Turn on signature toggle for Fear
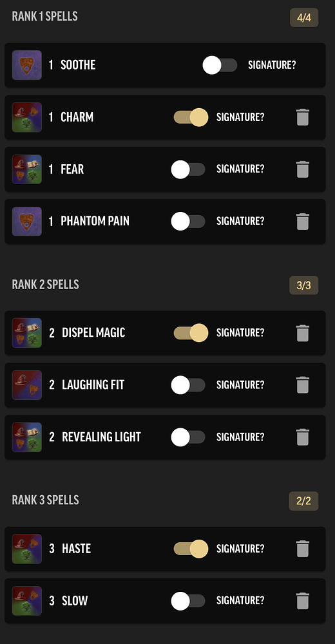335x644 pixels. [188, 169]
